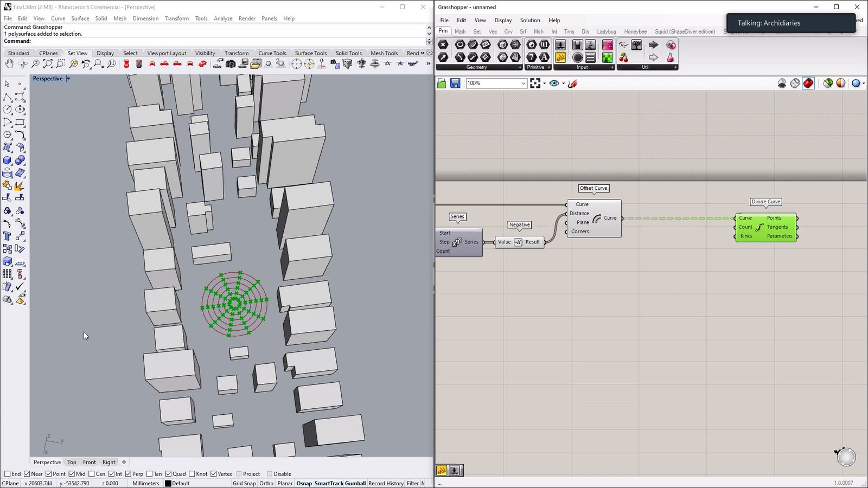Click the Grasshopper save file icon
Viewport: 868px width, 488px height.
click(x=455, y=84)
